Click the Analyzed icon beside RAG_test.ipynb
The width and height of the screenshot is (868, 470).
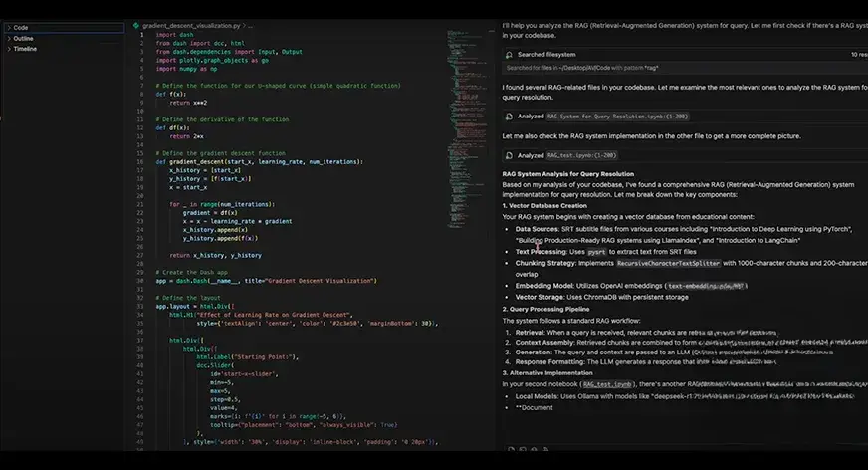(509, 155)
